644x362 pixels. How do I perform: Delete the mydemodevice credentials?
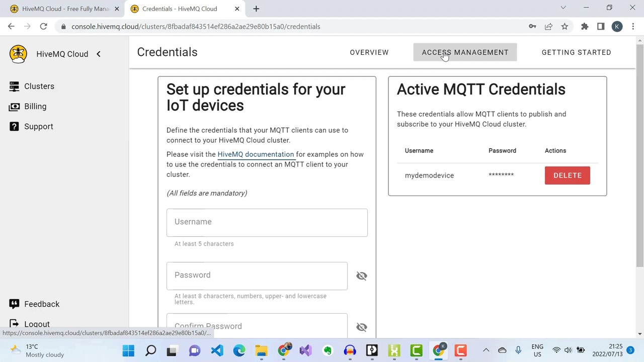click(x=568, y=175)
